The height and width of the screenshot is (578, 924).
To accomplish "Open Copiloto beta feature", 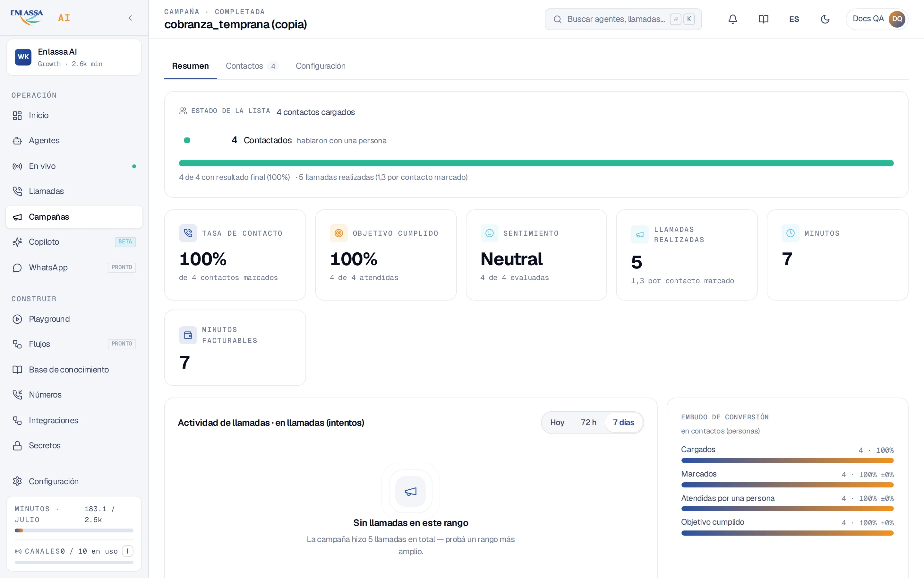I will 74,242.
